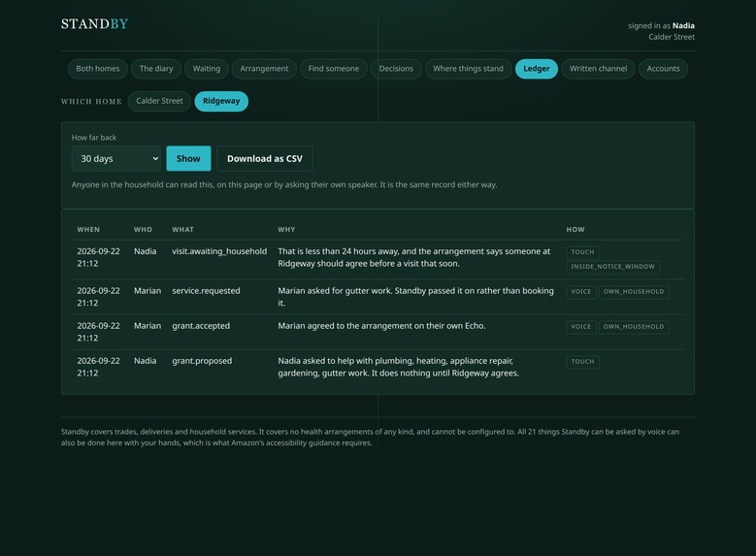Click text about gutter work being passed on

click(415, 297)
